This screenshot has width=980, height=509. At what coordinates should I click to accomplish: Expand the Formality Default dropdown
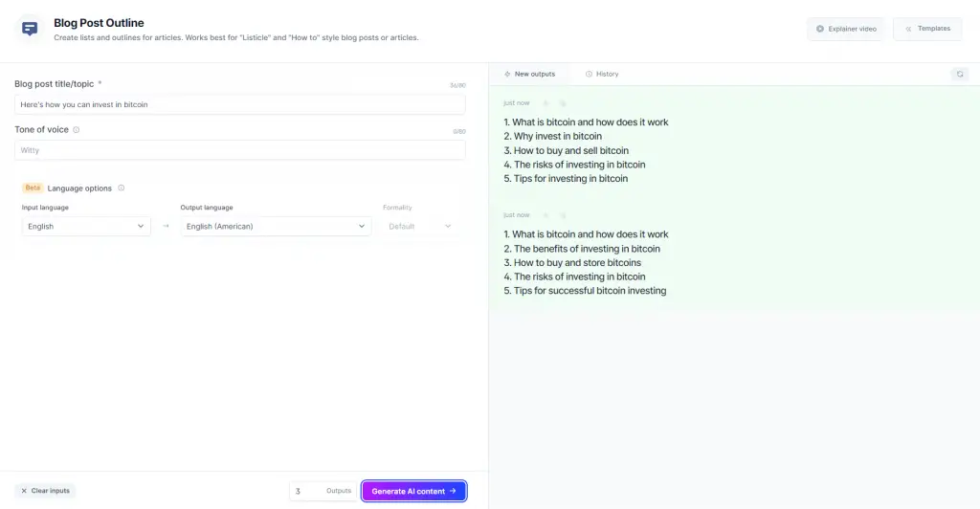pos(419,226)
